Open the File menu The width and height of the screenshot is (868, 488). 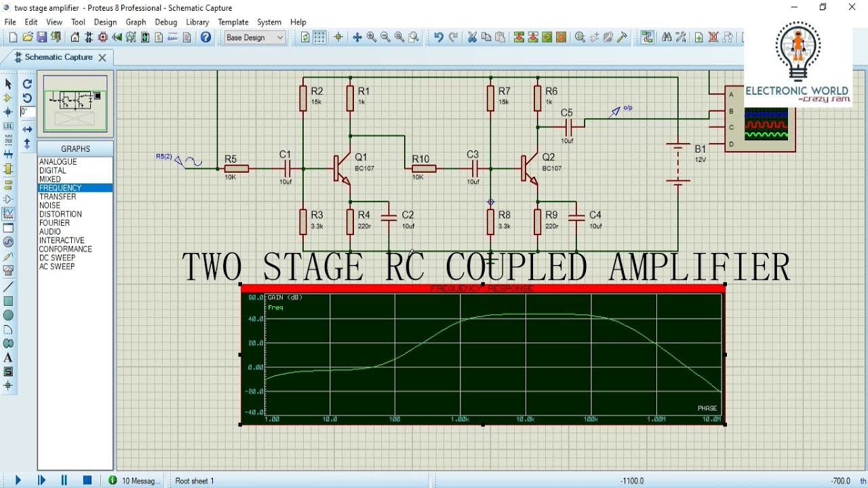point(10,22)
